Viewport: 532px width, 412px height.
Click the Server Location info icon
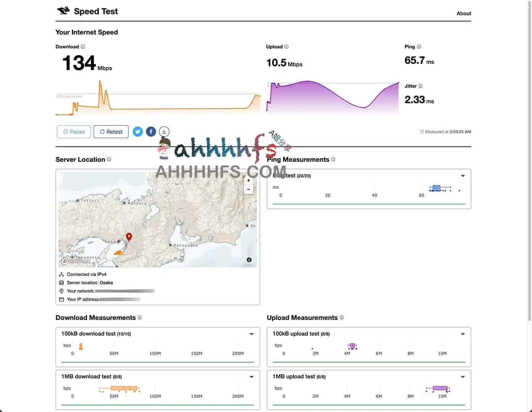coord(109,159)
